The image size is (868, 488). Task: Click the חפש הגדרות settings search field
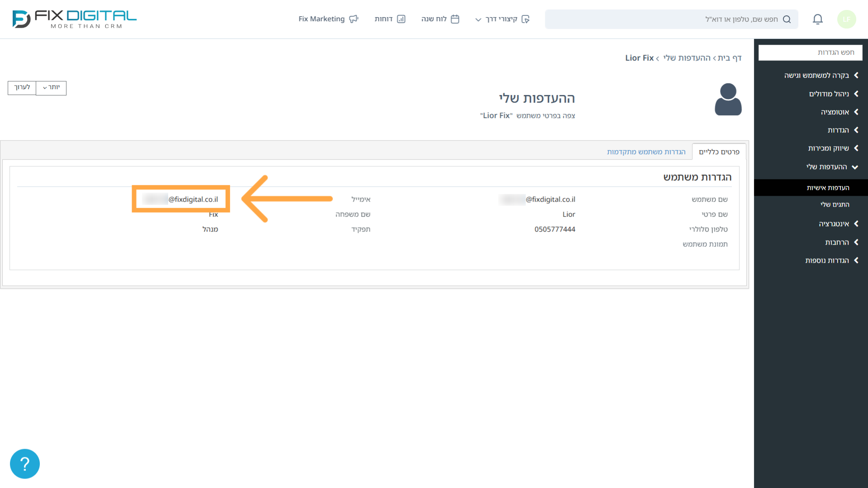click(810, 52)
